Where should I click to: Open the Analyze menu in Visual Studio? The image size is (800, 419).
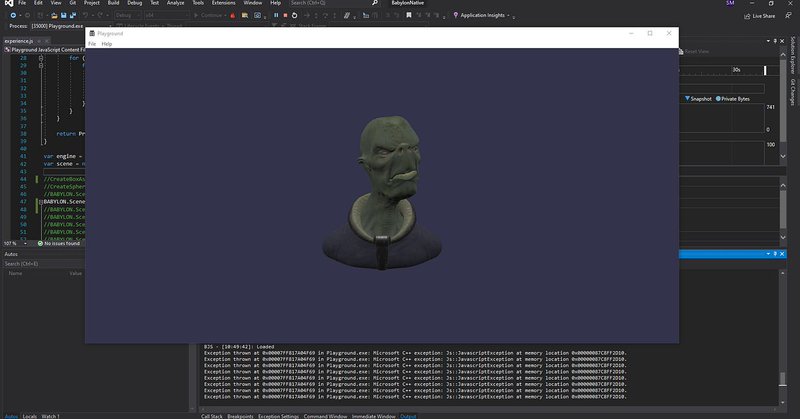176,3
